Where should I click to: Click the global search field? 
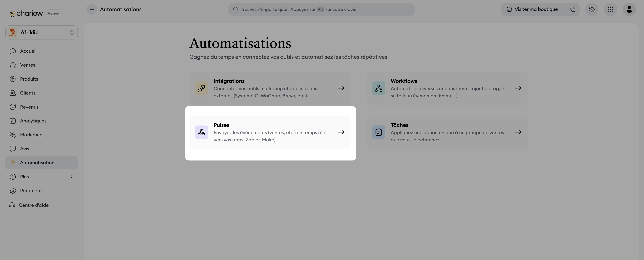321,10
